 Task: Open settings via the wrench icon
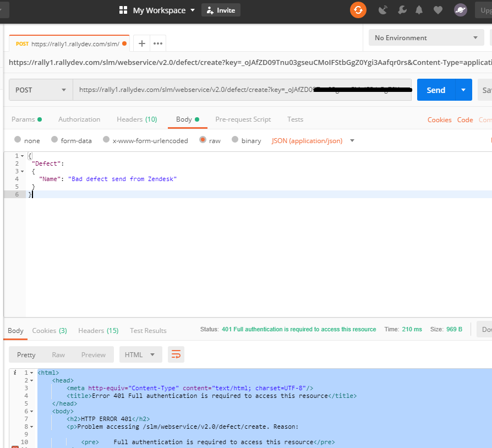click(402, 10)
